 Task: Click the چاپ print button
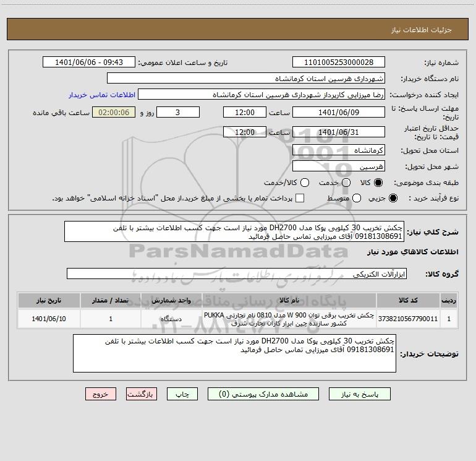coord(182,394)
